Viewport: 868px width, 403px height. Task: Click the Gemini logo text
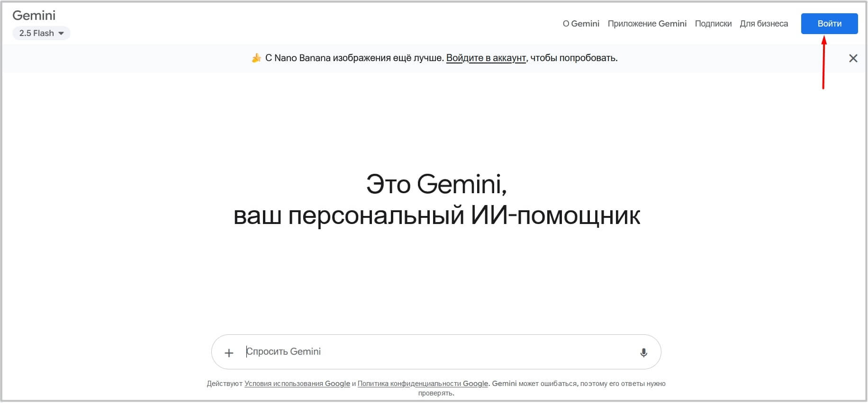[34, 16]
